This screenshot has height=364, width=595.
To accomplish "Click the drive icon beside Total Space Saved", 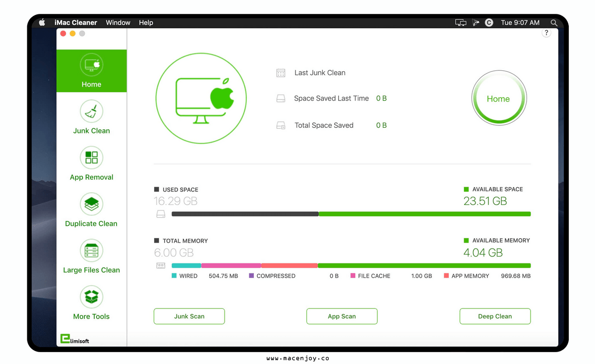I will coord(281,125).
